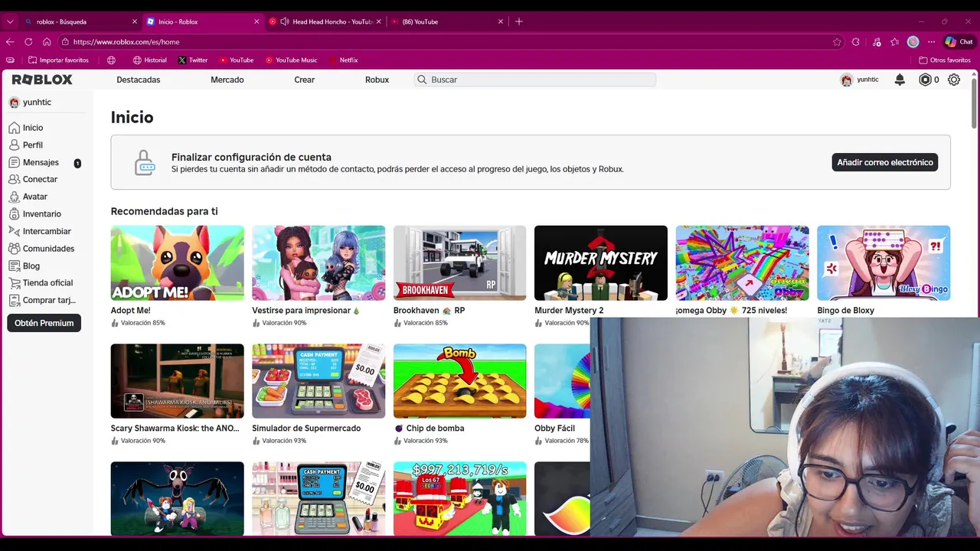Screen dimensions: 980x551
Task: Open Robux in Roblox top menu
Action: pyautogui.click(x=377, y=80)
